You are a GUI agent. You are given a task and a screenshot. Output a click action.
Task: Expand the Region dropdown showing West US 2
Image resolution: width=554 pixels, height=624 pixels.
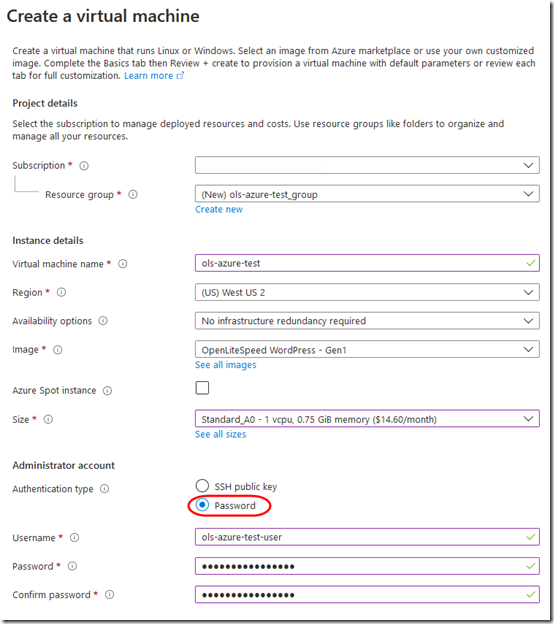(x=367, y=292)
